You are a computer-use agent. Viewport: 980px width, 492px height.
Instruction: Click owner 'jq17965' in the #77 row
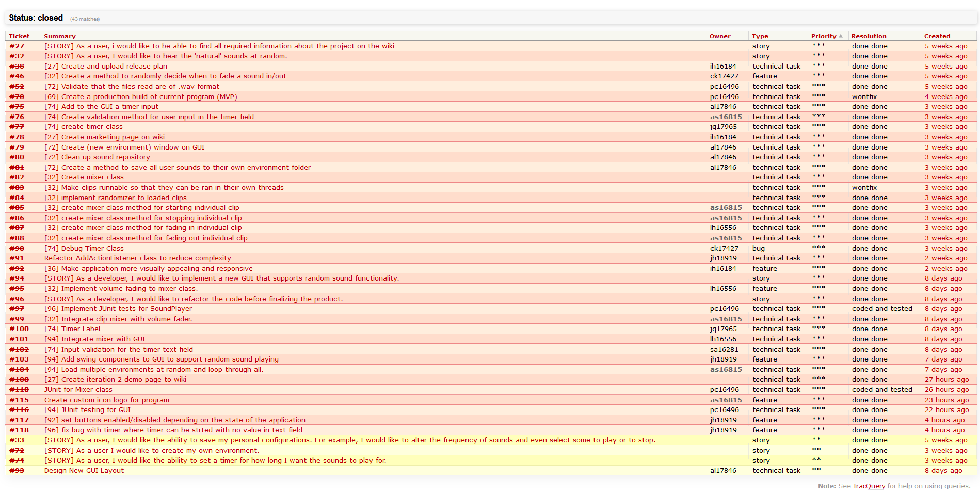(x=724, y=127)
